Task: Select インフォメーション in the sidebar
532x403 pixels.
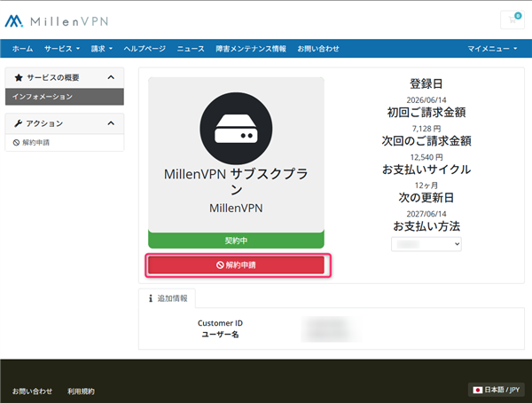Action: tap(65, 97)
